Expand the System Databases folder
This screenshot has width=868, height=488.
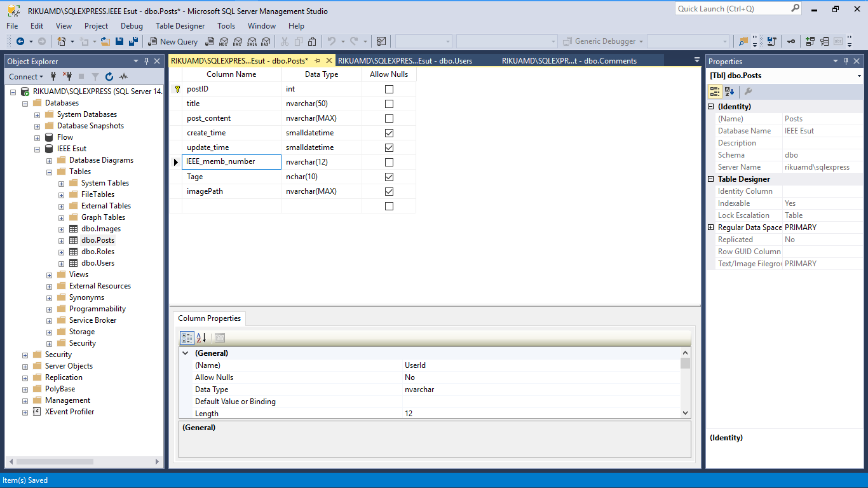[37, 114]
